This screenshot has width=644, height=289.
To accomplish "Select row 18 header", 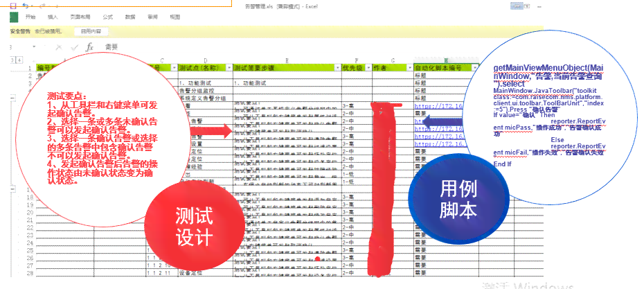I will [30, 198].
